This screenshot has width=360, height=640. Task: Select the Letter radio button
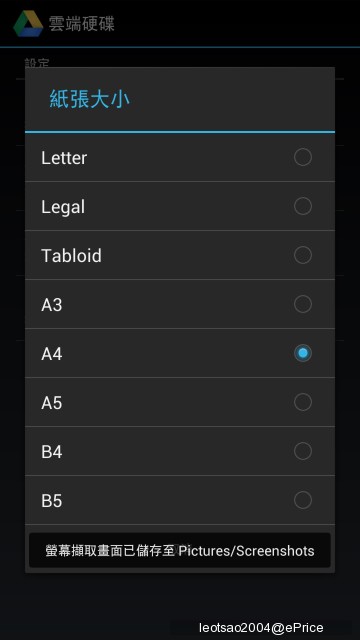tap(303, 157)
